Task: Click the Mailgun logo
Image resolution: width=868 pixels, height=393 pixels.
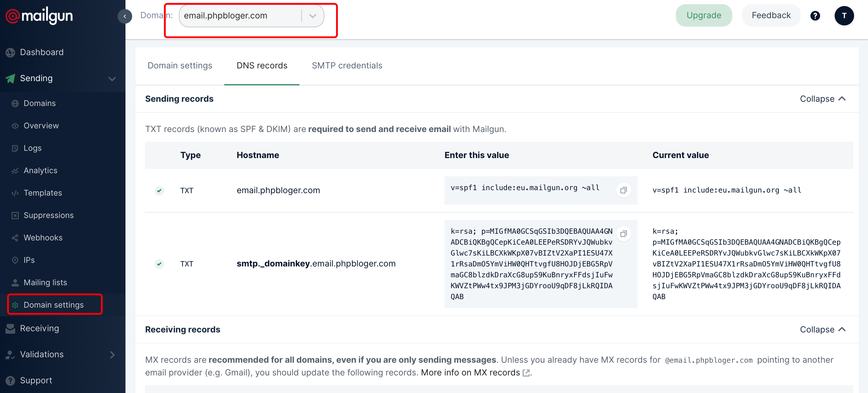Action: [39, 16]
